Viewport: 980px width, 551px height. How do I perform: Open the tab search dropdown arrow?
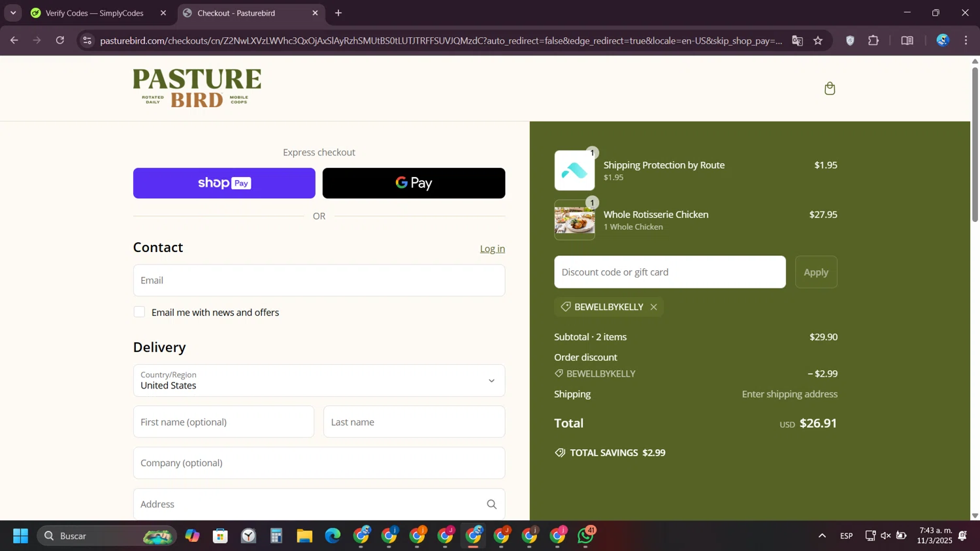click(13, 13)
